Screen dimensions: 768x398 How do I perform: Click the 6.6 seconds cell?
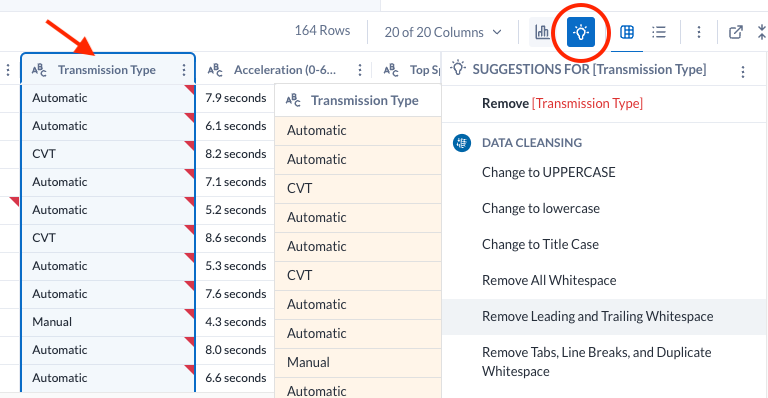point(236,378)
